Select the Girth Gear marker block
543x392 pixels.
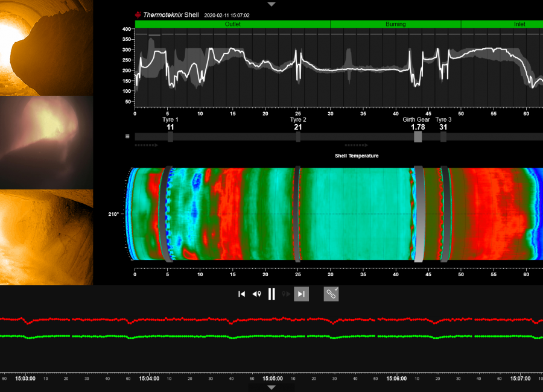(418, 137)
